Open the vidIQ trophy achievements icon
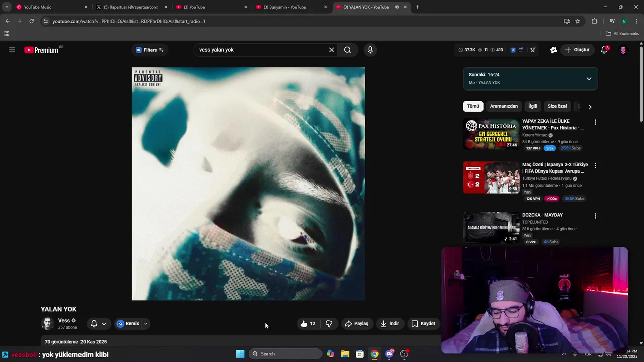The image size is (644, 362). [x=532, y=50]
